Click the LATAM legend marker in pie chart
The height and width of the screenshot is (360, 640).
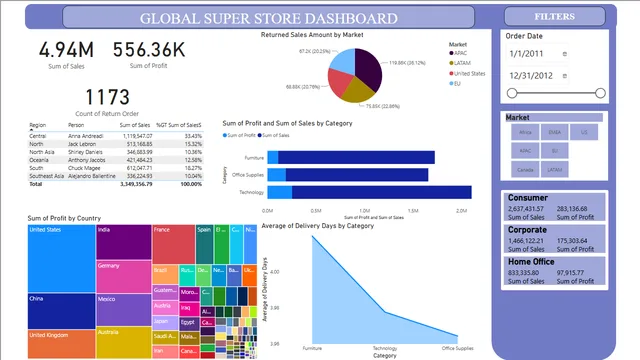point(451,63)
